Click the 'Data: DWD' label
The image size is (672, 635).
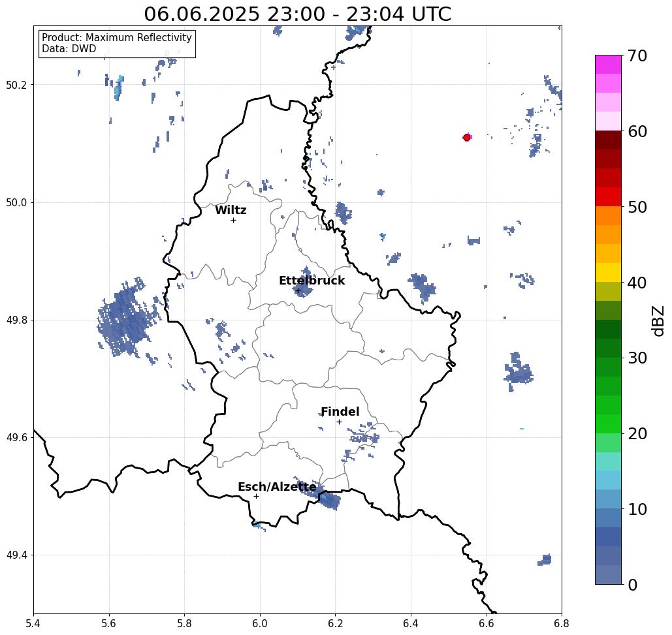(x=69, y=49)
